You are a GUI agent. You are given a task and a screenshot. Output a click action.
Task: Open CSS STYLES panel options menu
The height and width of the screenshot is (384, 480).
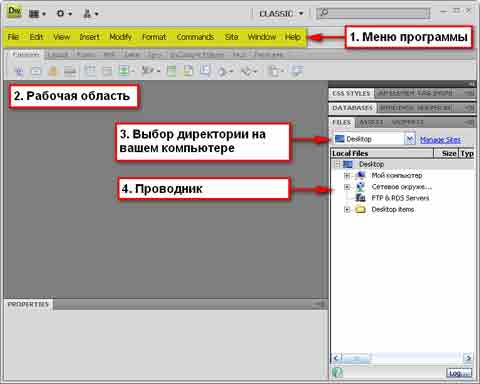pyautogui.click(x=469, y=94)
